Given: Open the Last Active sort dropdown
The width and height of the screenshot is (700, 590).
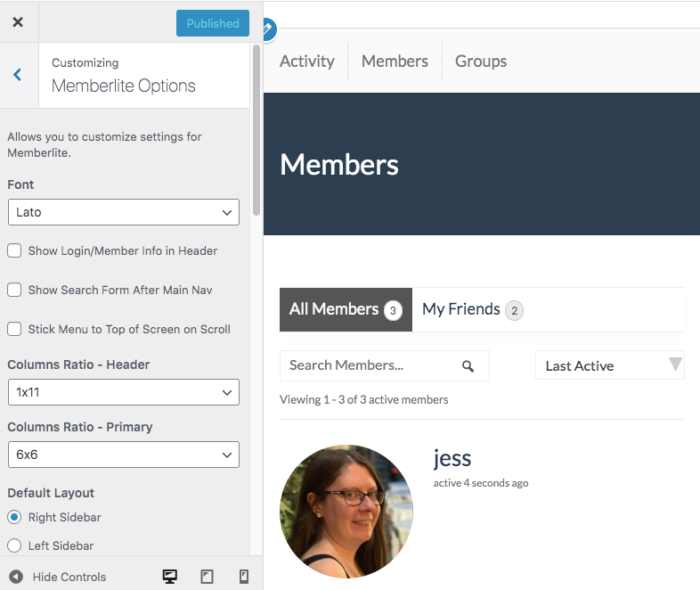Looking at the screenshot, I should pos(609,365).
